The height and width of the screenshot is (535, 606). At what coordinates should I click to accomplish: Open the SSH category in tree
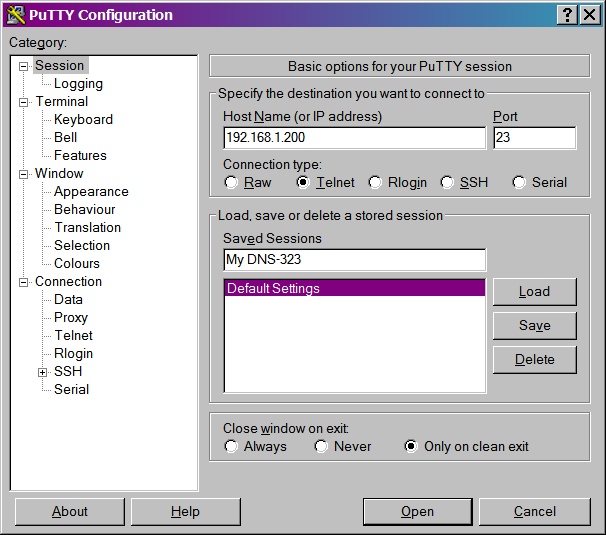[68, 371]
